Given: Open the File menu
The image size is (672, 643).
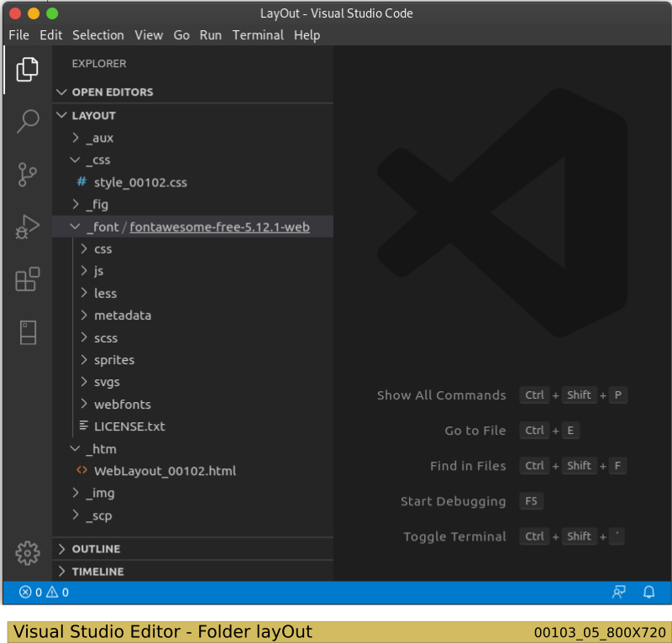Looking at the screenshot, I should pyautogui.click(x=18, y=35).
